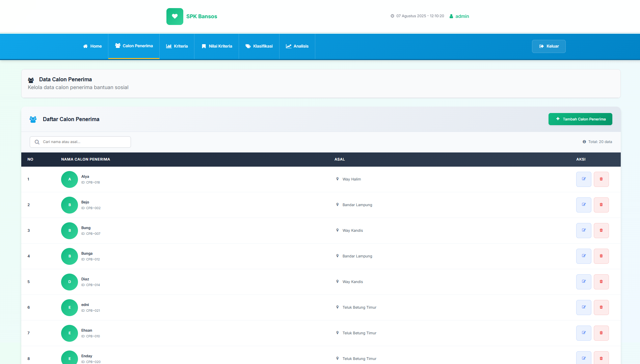The height and width of the screenshot is (364, 640).
Task: Click the ID: CPB-002 text
Action: [91, 208]
